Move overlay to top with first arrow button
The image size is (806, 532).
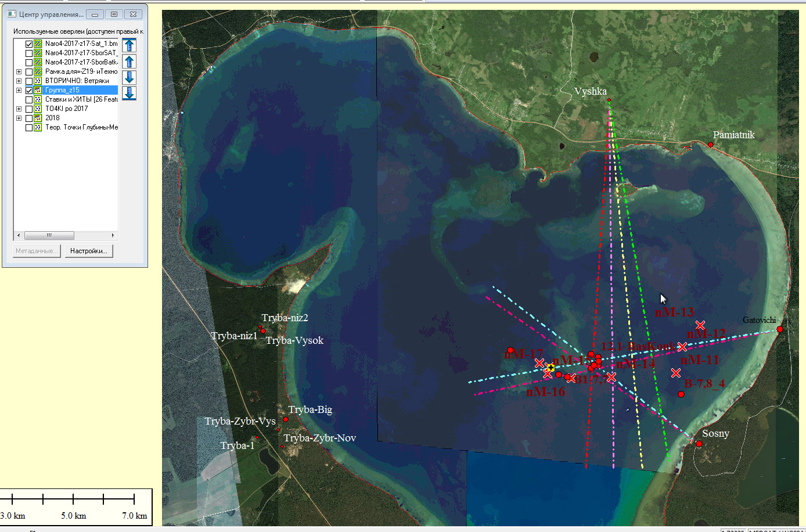pyautogui.click(x=129, y=45)
